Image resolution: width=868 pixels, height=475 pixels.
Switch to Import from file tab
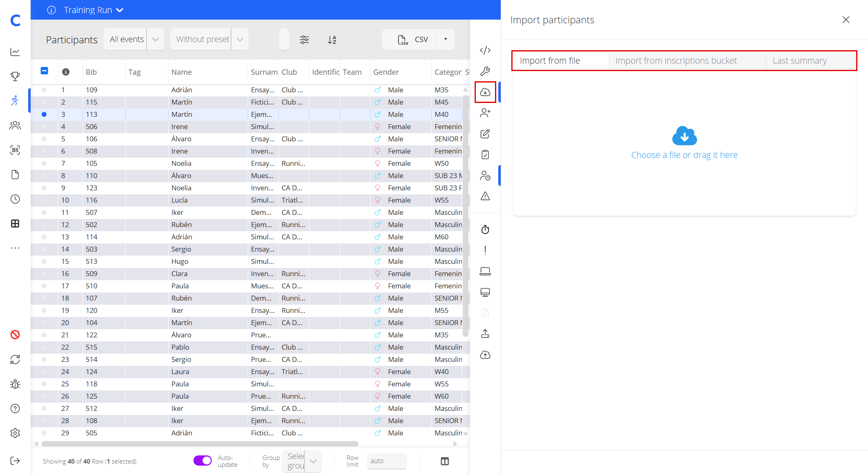click(561, 61)
